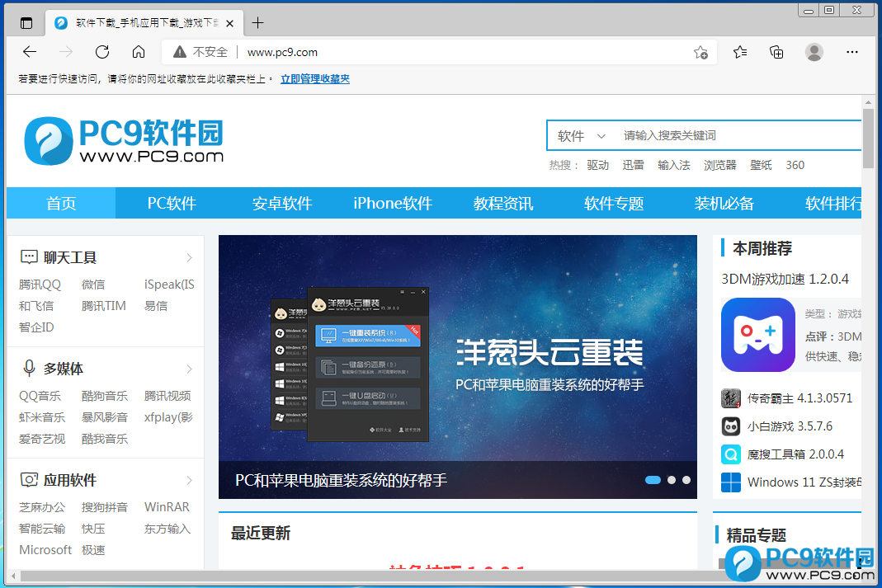Open the 腾讯TIM software link
The width and height of the screenshot is (882, 588).
(x=103, y=306)
